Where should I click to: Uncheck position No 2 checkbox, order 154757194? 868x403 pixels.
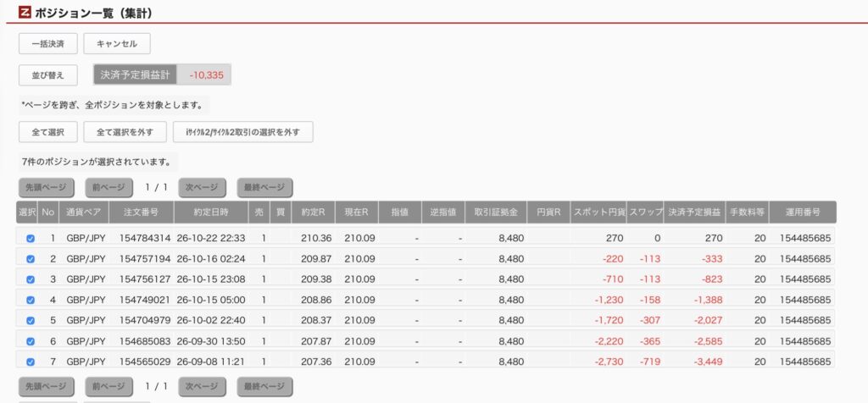pyautogui.click(x=31, y=259)
